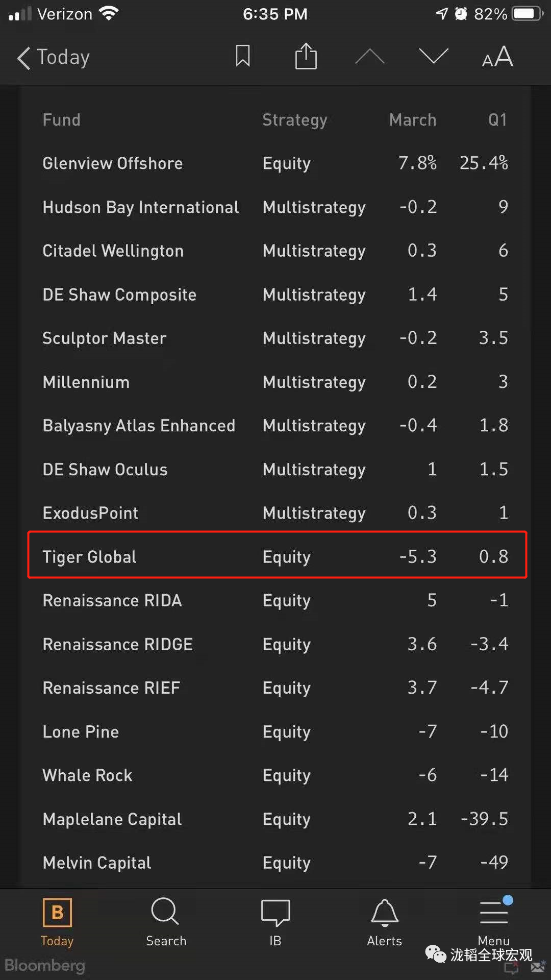Go to previous article arrow
551x980 pixels.
(x=369, y=56)
